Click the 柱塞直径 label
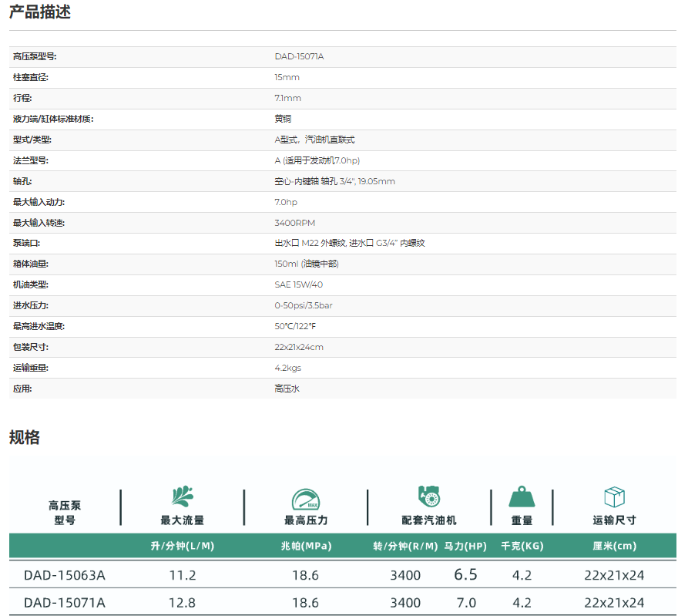 point(32,78)
